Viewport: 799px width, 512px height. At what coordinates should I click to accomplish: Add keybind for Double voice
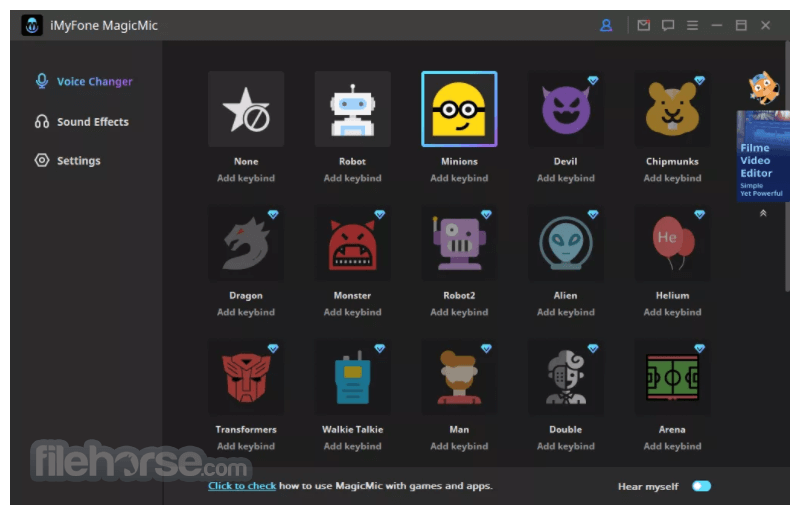(566, 446)
